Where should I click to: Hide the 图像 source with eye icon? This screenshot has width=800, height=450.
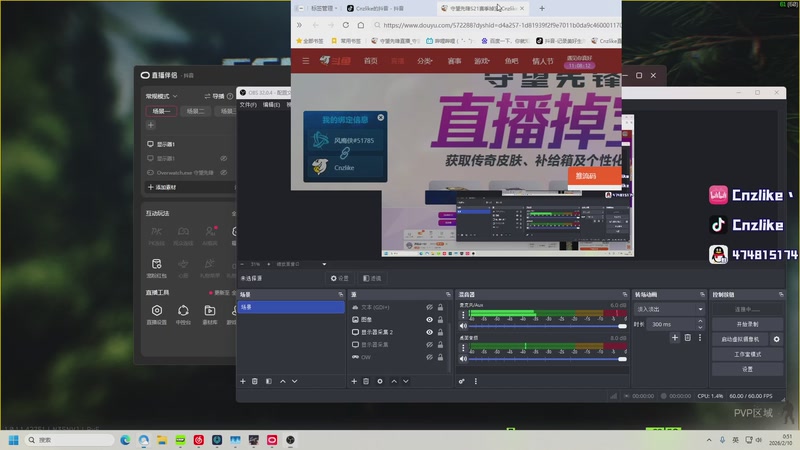430,319
